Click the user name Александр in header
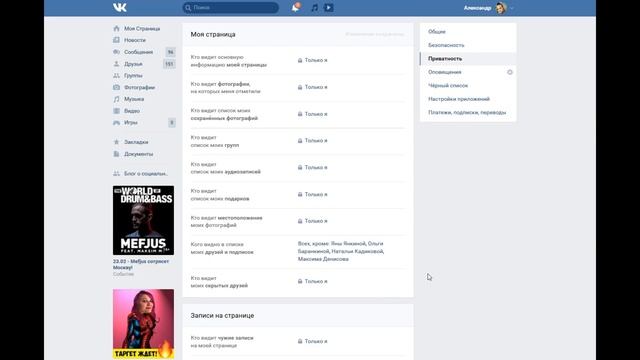640x360 pixels. pos(477,8)
